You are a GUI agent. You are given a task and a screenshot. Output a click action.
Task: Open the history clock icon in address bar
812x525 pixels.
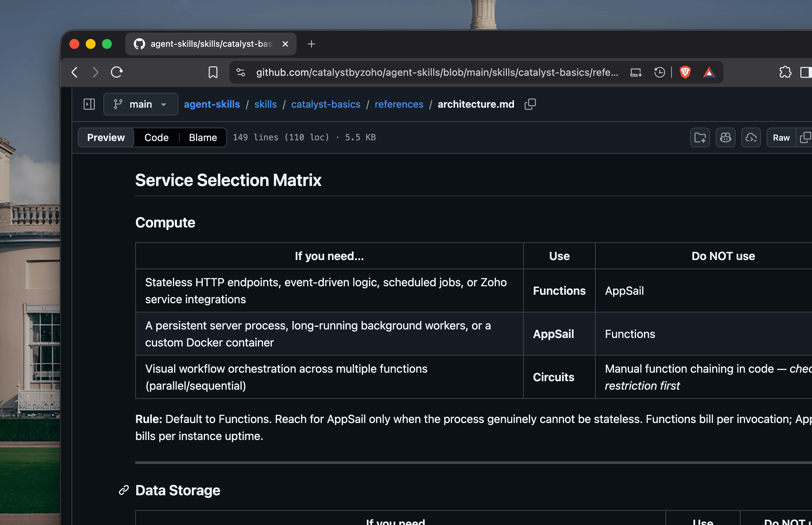[659, 72]
